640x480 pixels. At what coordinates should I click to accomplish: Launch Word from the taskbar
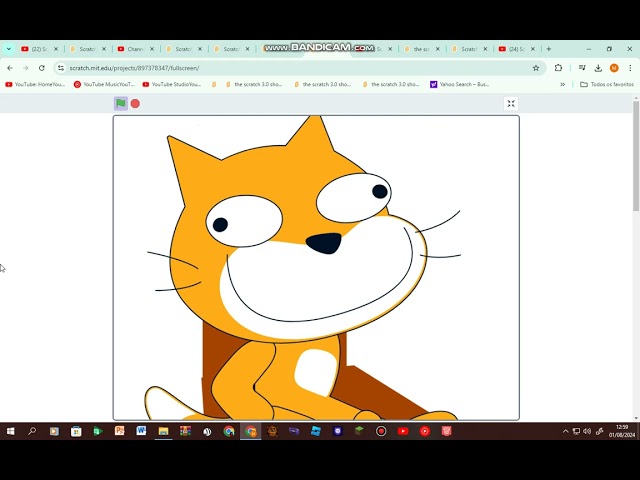141,431
